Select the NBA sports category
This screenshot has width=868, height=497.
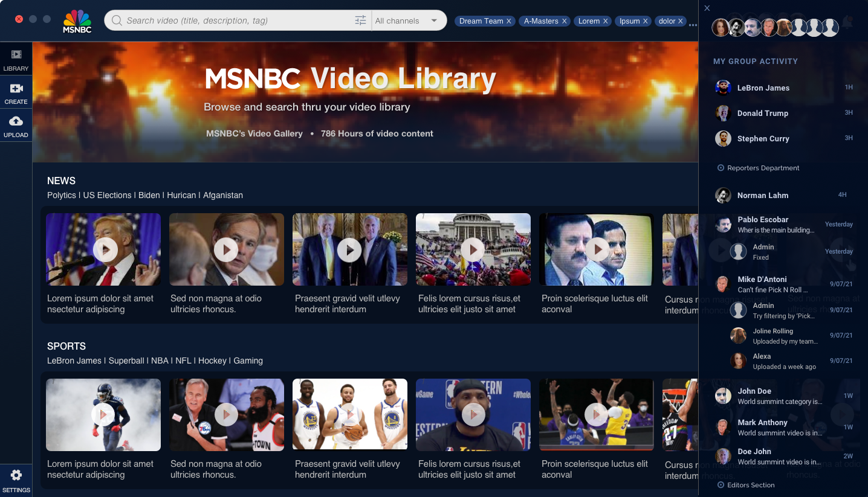pyautogui.click(x=160, y=361)
